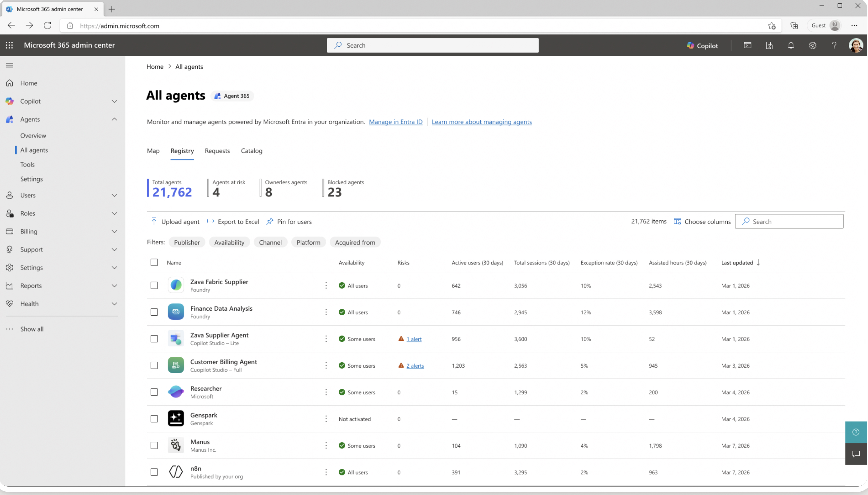Open the notifications bell
This screenshot has width=868, height=495.
coord(791,45)
